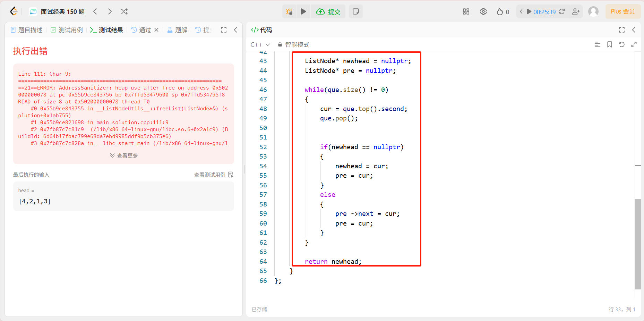Open the settings gear icon
The height and width of the screenshot is (321, 644).
(483, 11)
